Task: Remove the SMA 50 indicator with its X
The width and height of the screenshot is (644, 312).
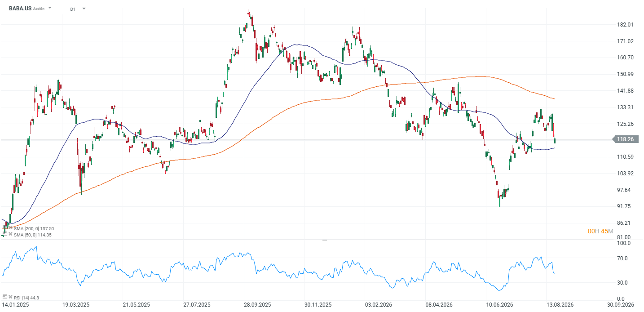Action: [10, 235]
